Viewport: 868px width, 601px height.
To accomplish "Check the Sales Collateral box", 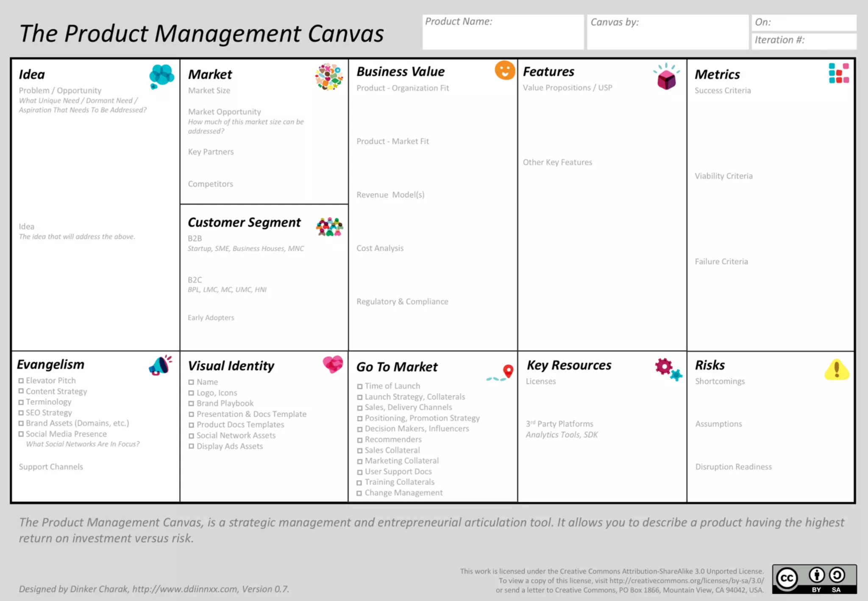I will point(359,451).
